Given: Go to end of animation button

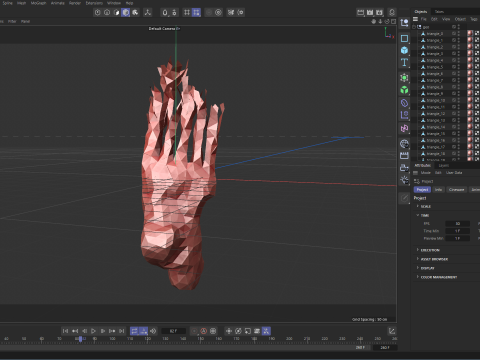Looking at the screenshot, I should pos(122,331).
